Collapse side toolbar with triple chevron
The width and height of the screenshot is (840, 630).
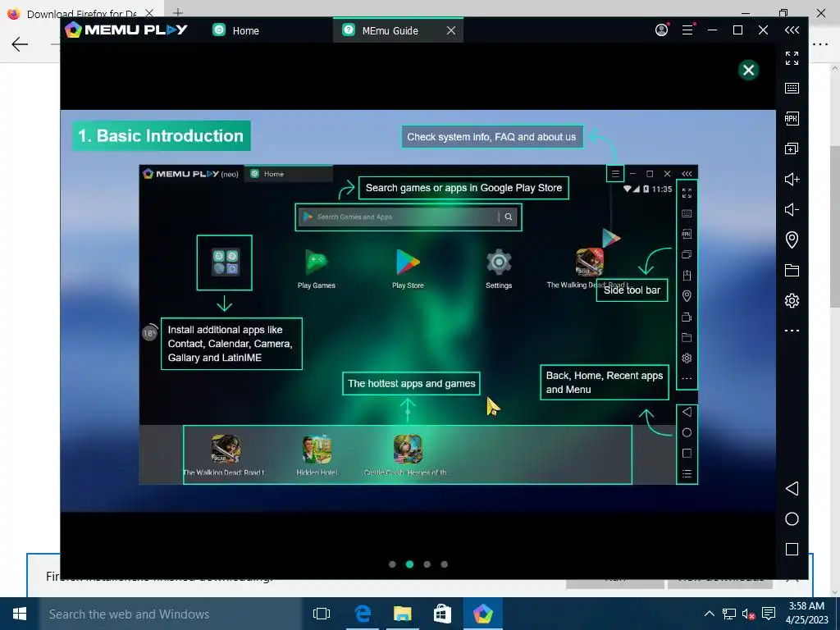[792, 30]
